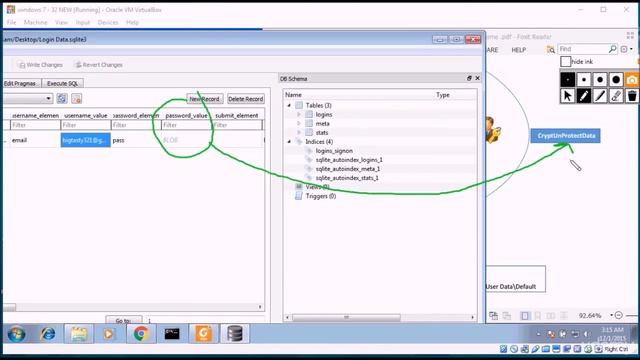Select the smallest ink dot size
The height and width of the screenshot is (360, 640).
[567, 80]
